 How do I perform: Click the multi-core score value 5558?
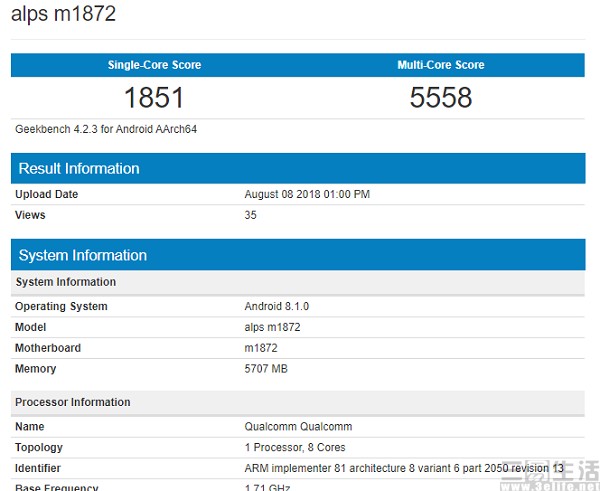pyautogui.click(x=440, y=97)
